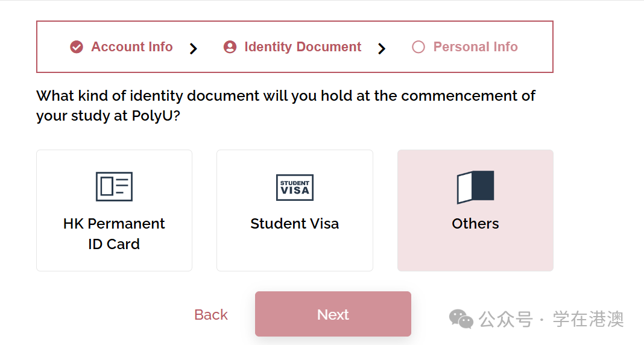Click the WeChat logo in the watermark
644x345 pixels.
(x=462, y=319)
